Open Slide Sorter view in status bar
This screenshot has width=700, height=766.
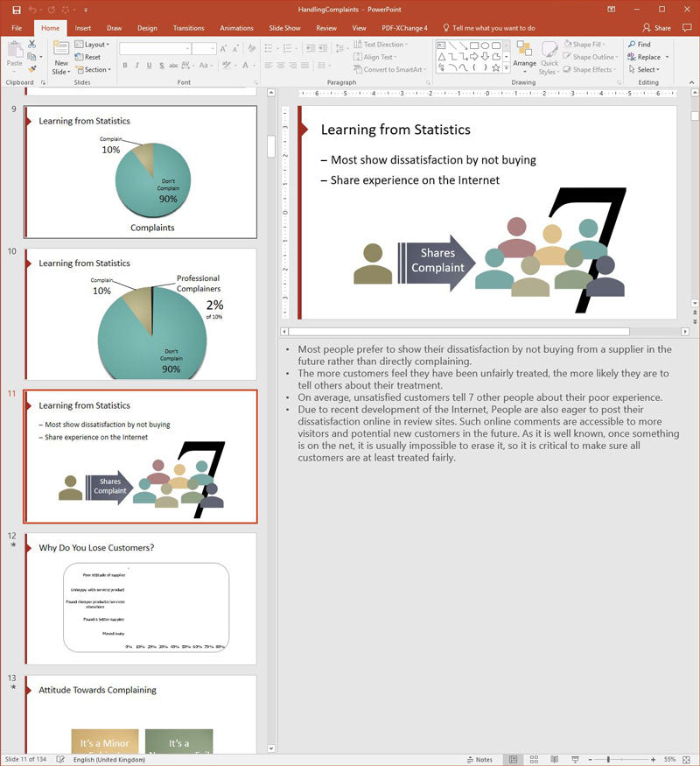[534, 760]
